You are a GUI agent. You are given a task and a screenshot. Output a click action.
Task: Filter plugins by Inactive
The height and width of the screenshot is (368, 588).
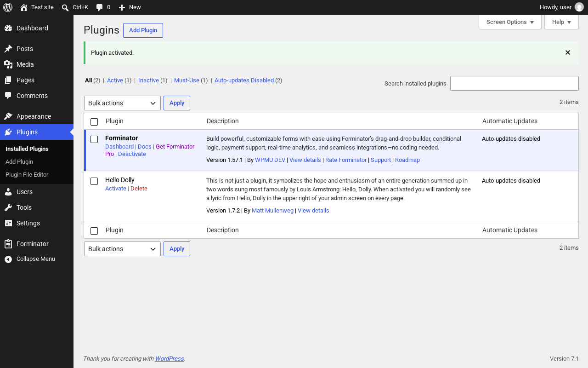point(148,80)
